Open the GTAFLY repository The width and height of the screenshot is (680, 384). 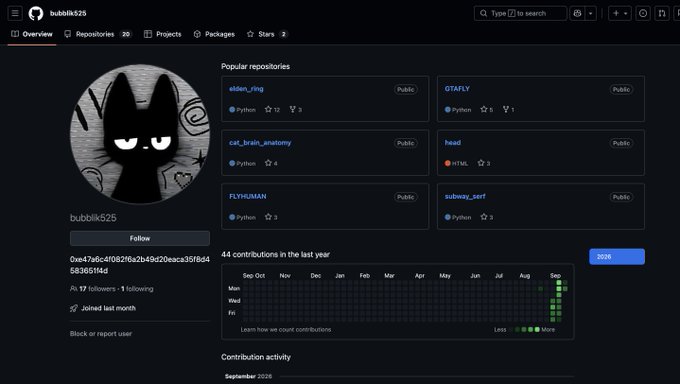pyautogui.click(x=457, y=89)
